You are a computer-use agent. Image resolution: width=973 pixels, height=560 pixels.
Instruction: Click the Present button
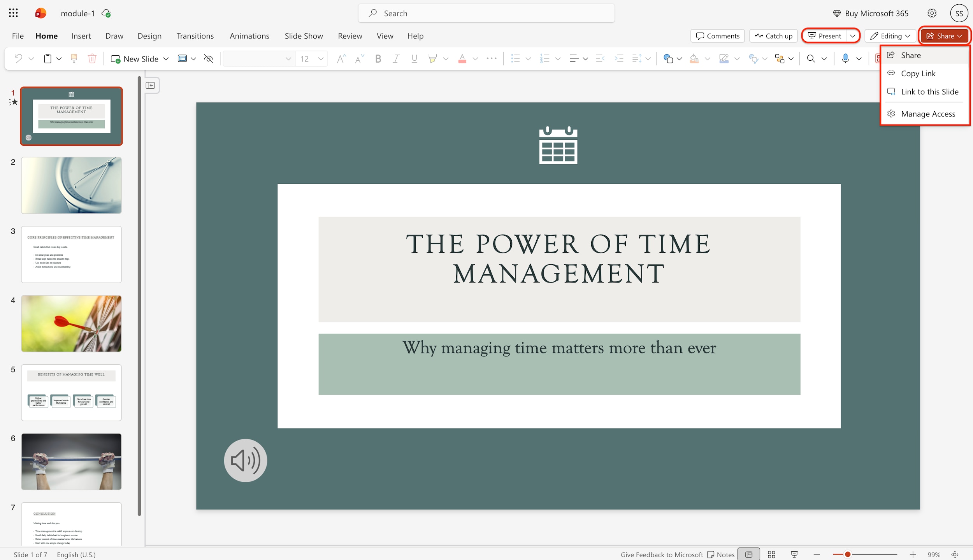click(x=826, y=35)
